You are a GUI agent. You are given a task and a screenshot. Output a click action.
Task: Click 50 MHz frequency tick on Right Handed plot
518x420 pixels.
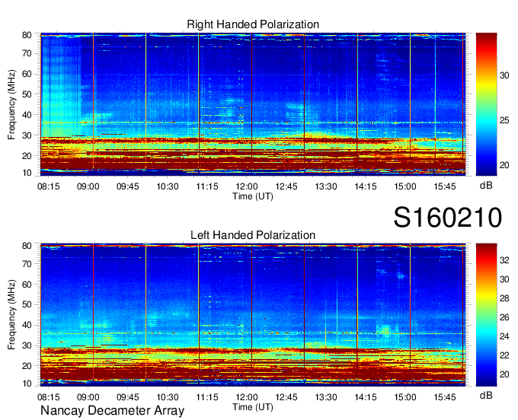[x=27, y=94]
